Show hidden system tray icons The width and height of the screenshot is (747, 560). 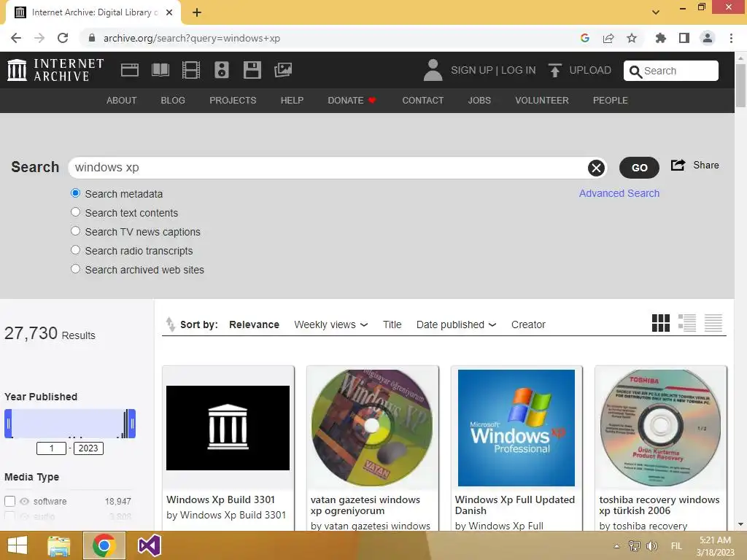(x=617, y=546)
